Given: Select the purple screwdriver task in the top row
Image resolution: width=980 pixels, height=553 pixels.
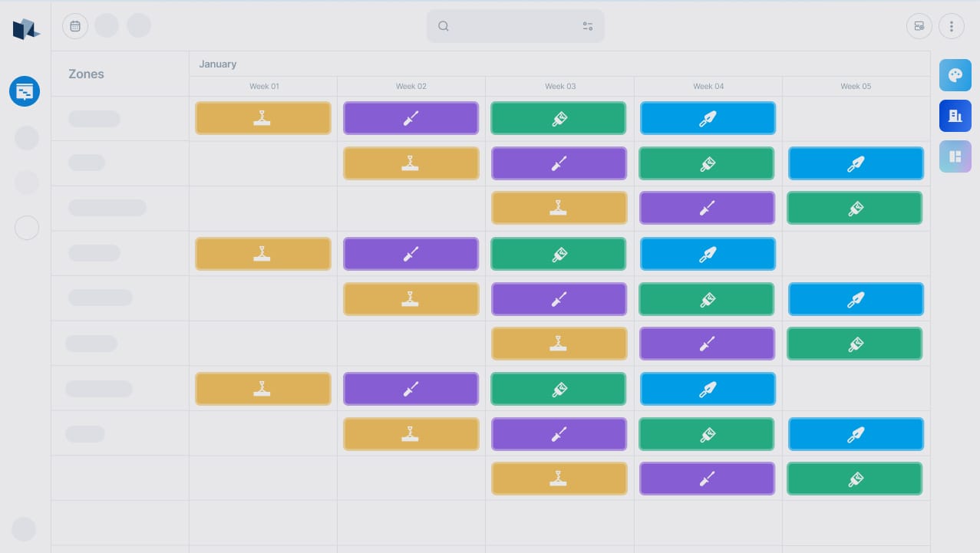Looking at the screenshot, I should (411, 118).
